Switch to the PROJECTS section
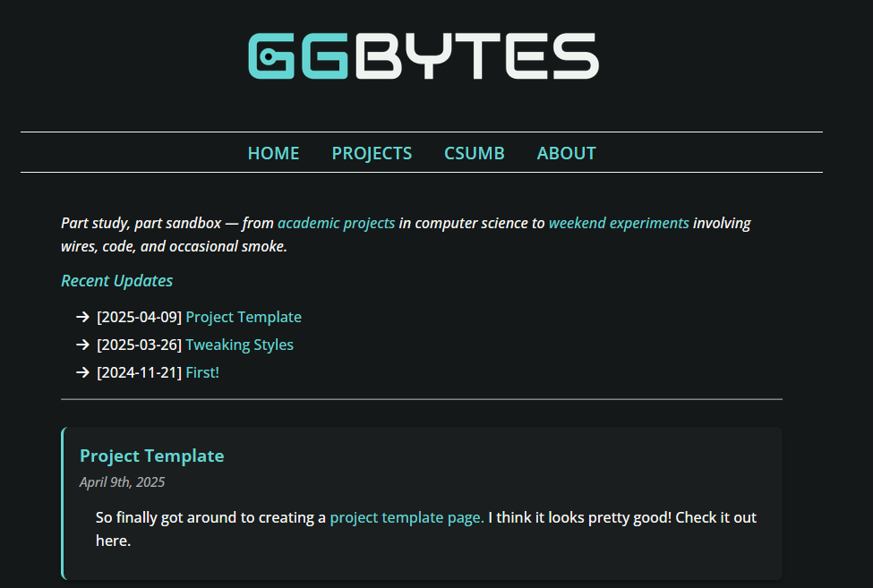This screenshot has height=588, width=873. (x=372, y=153)
